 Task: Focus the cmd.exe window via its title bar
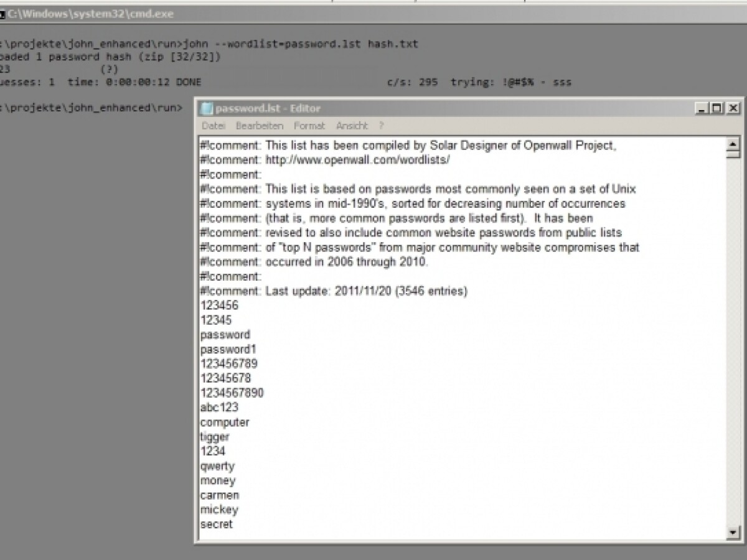point(249,14)
